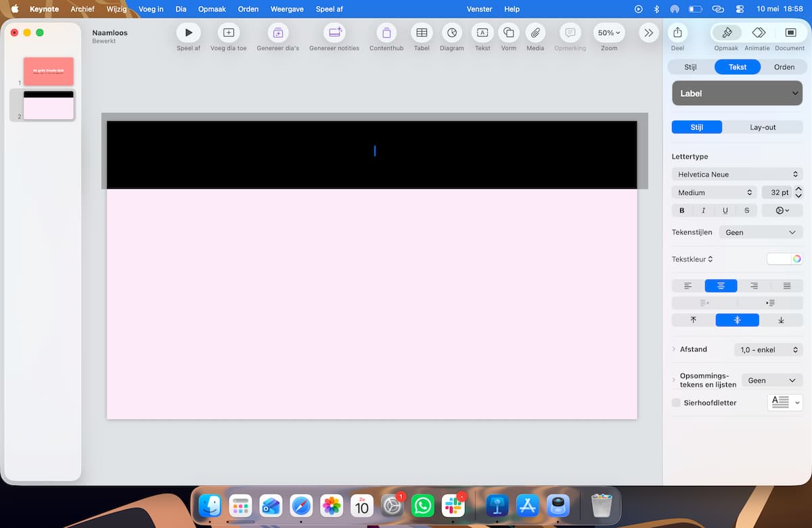
Task: Open Tekstkleur white color well
Action: point(779,259)
